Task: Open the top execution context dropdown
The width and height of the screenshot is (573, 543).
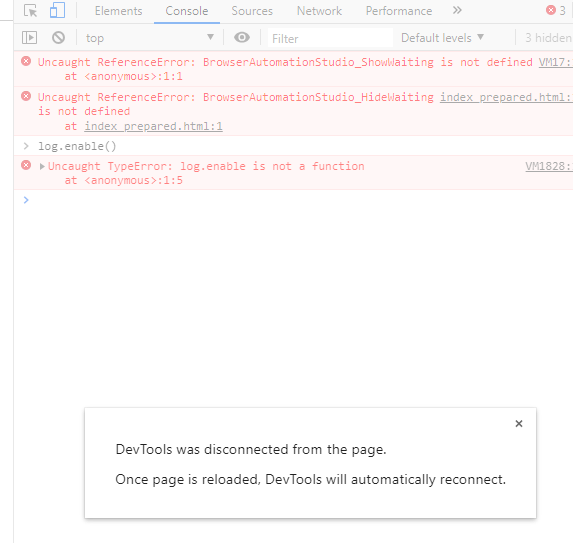Action: pyautogui.click(x=149, y=38)
